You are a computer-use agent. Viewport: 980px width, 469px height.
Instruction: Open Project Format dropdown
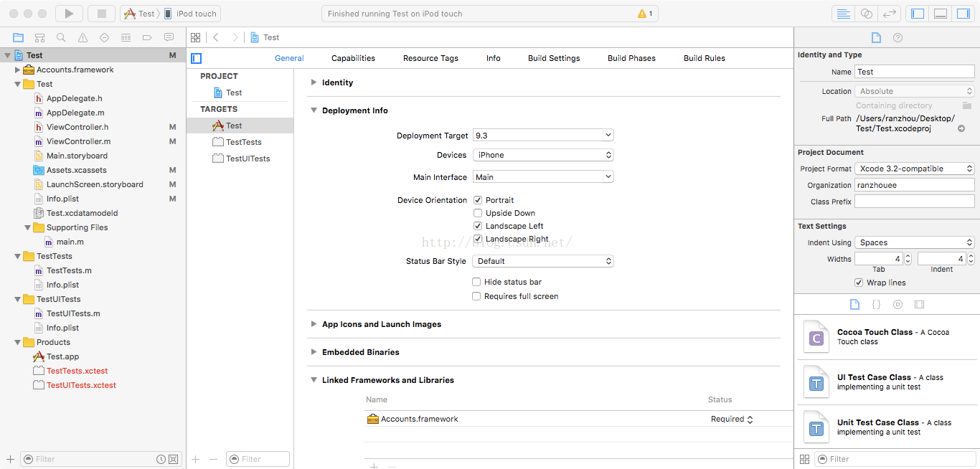click(915, 169)
